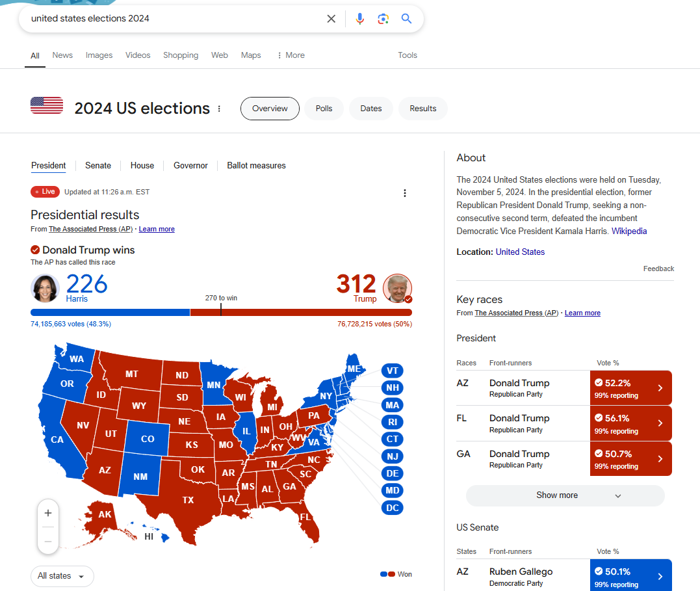Expand Show more key races
Viewport: 700px width, 591px height.
click(565, 495)
